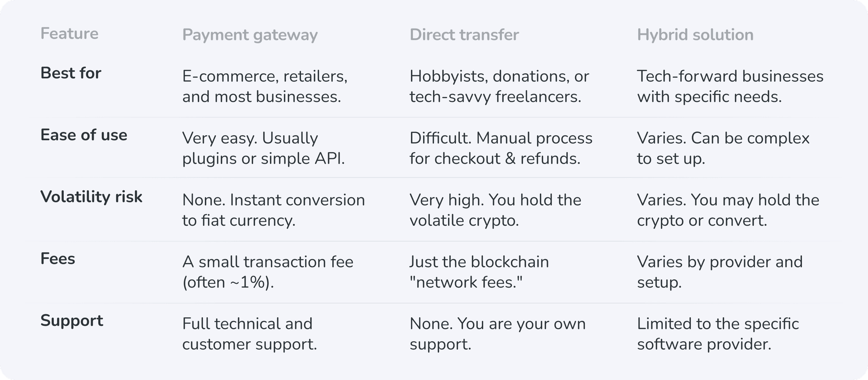Click the E-commerce, retailers cell

264,86
